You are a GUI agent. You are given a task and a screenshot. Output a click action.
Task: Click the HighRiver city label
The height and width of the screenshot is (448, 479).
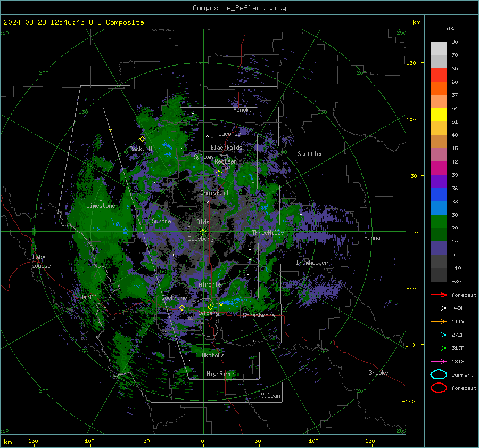tap(221, 374)
